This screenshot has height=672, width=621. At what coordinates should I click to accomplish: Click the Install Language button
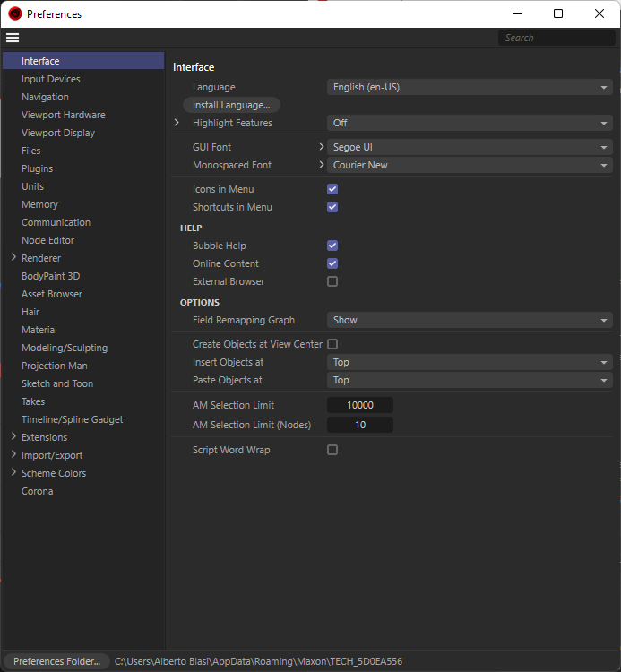tap(231, 105)
